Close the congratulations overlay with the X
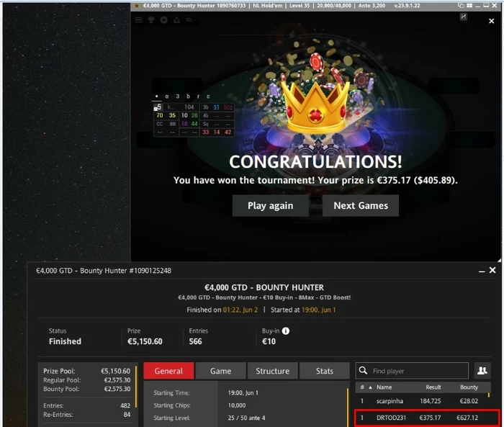Screen dimensions: 504x427 (491, 21)
